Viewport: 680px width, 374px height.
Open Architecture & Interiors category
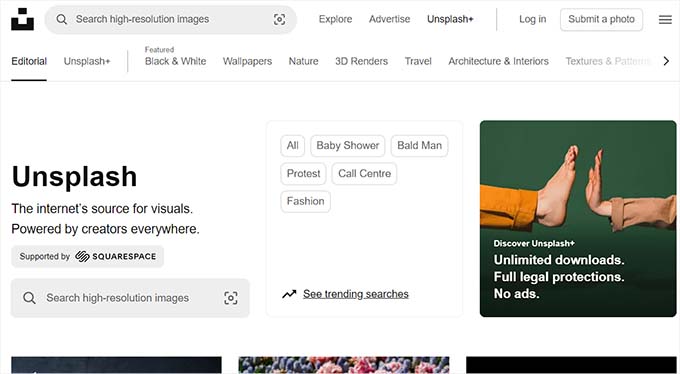tap(498, 61)
